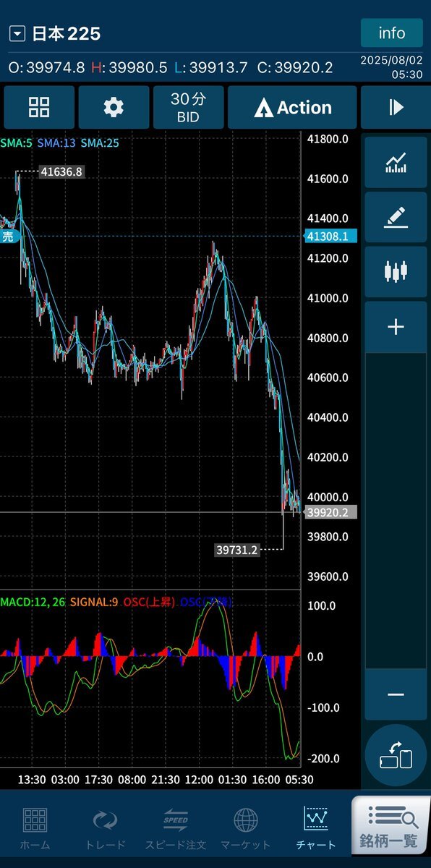Open the chart layout grid icon
The width and height of the screenshot is (431, 868).
pos(39,107)
